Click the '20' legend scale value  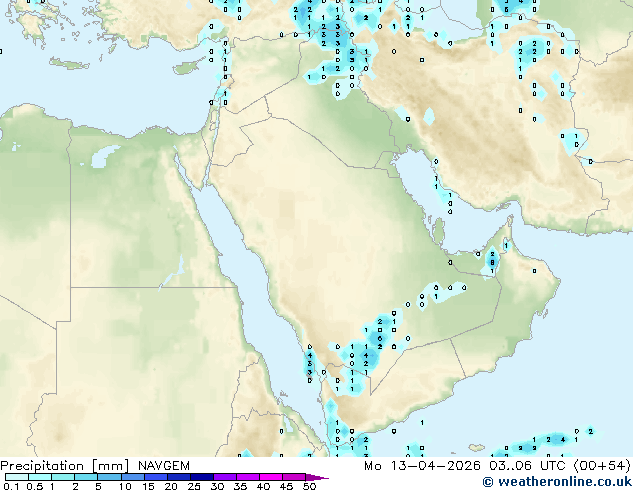[x=171, y=486]
